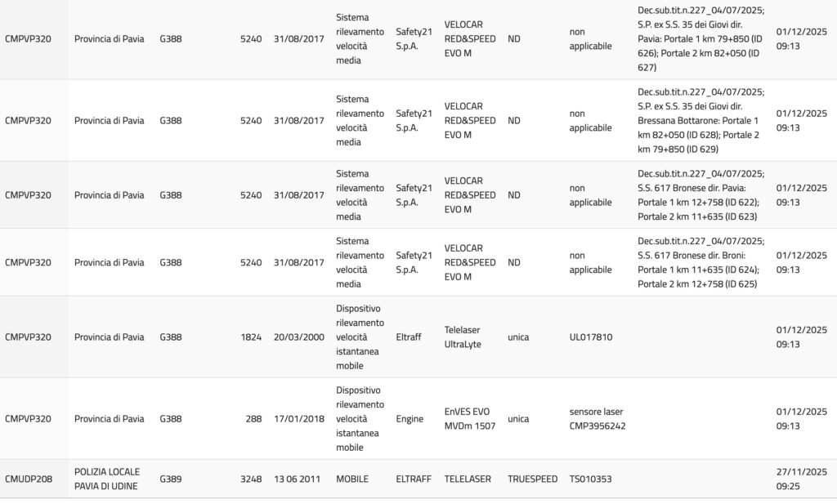
Task: Select the 17/01/2018 date cell
Action: 298,418
